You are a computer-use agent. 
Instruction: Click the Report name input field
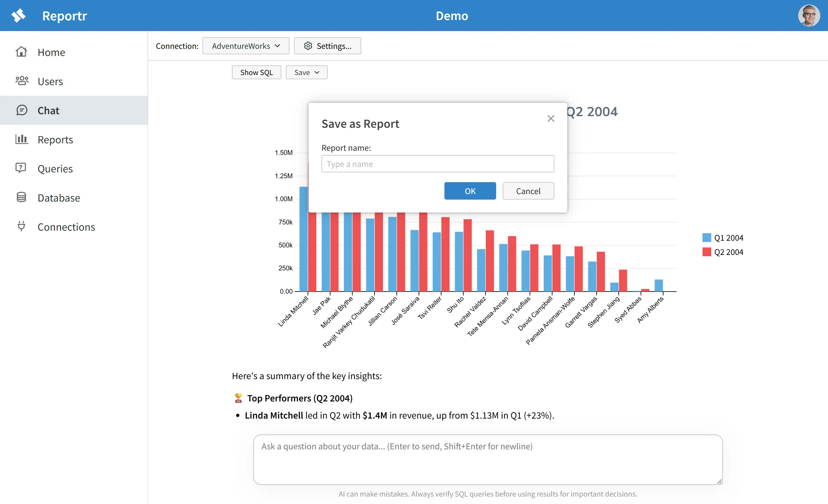click(438, 164)
